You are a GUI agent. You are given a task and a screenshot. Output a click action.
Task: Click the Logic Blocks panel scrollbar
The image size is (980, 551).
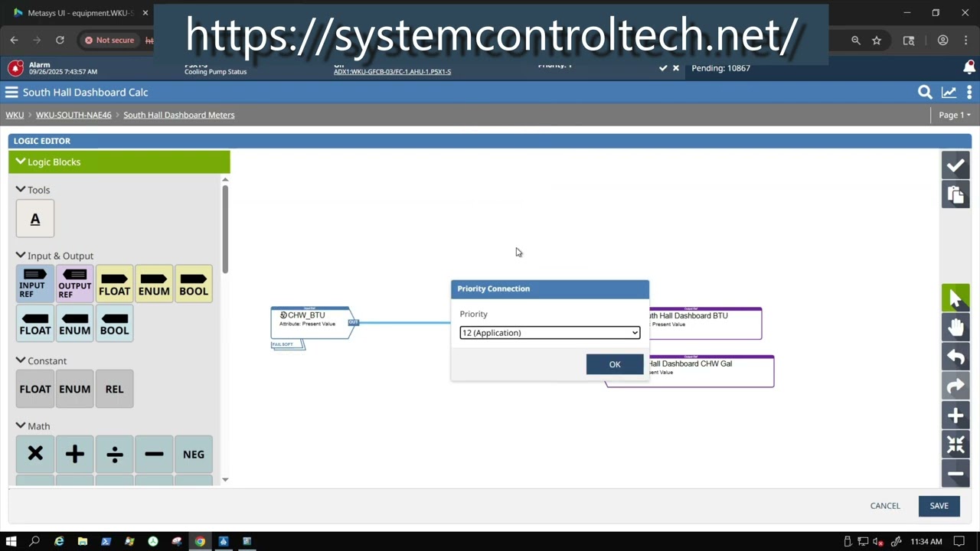(225, 230)
